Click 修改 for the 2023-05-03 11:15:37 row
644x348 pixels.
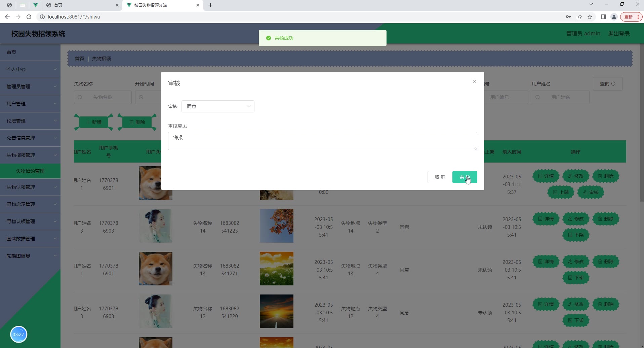click(576, 176)
